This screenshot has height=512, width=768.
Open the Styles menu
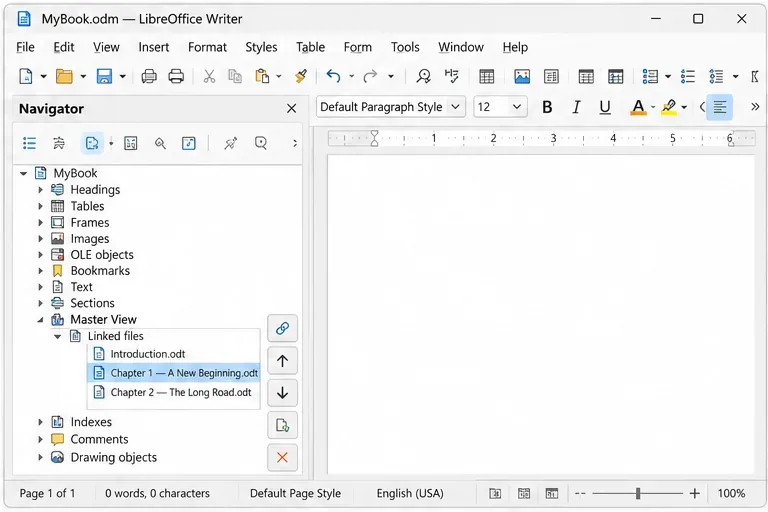[x=261, y=47]
